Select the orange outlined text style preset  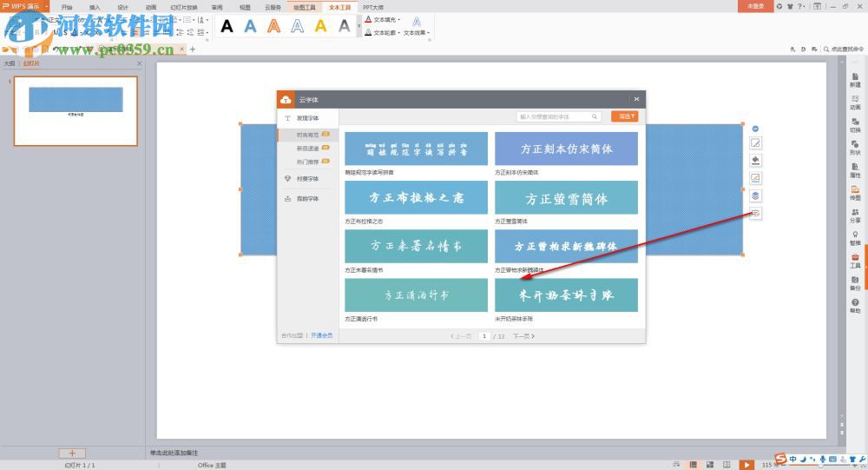point(274,26)
